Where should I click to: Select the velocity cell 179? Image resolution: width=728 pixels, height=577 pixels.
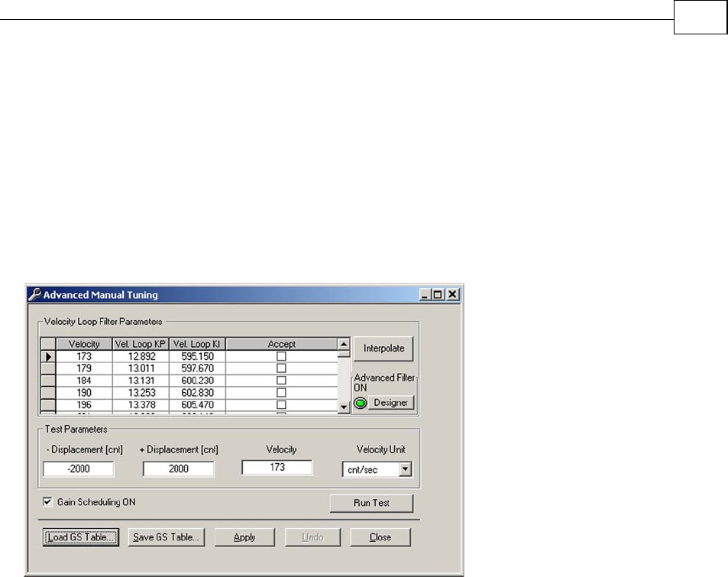pos(84,368)
